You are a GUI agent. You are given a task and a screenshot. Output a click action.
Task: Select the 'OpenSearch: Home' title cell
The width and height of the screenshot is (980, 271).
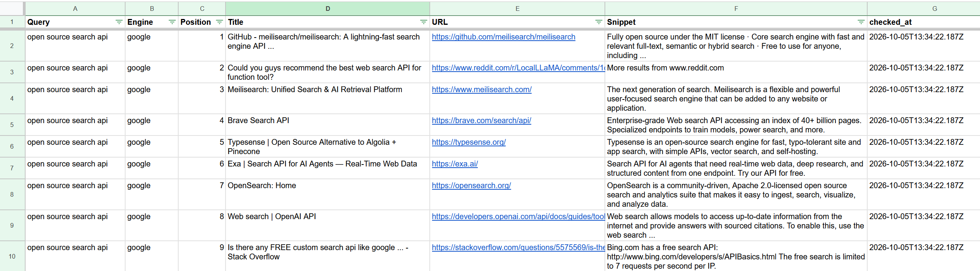[328, 194]
